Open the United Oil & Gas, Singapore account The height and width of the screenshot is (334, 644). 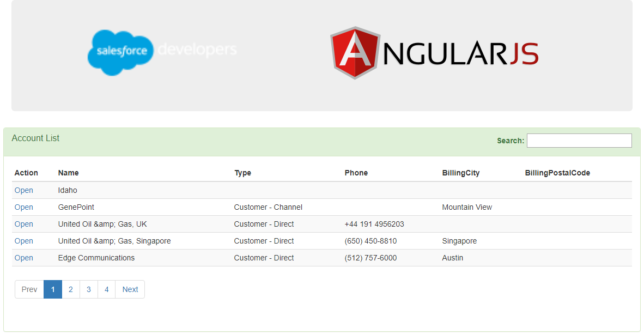click(x=24, y=241)
